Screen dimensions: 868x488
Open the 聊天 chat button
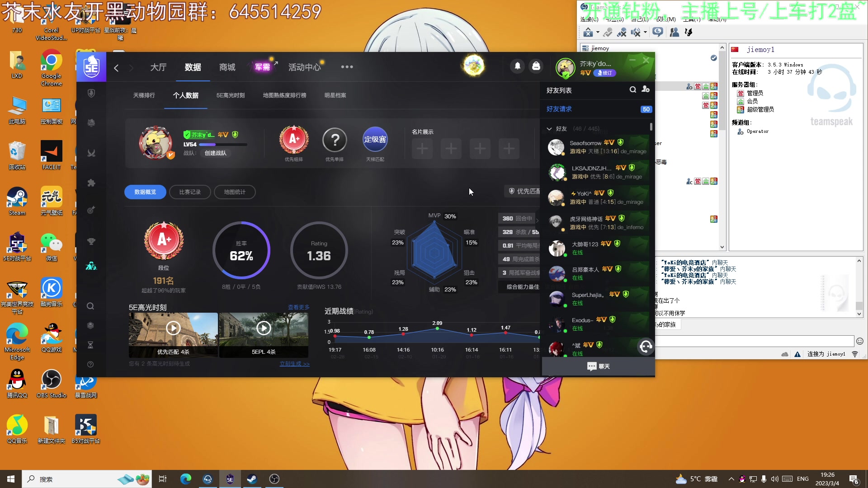[x=598, y=366]
